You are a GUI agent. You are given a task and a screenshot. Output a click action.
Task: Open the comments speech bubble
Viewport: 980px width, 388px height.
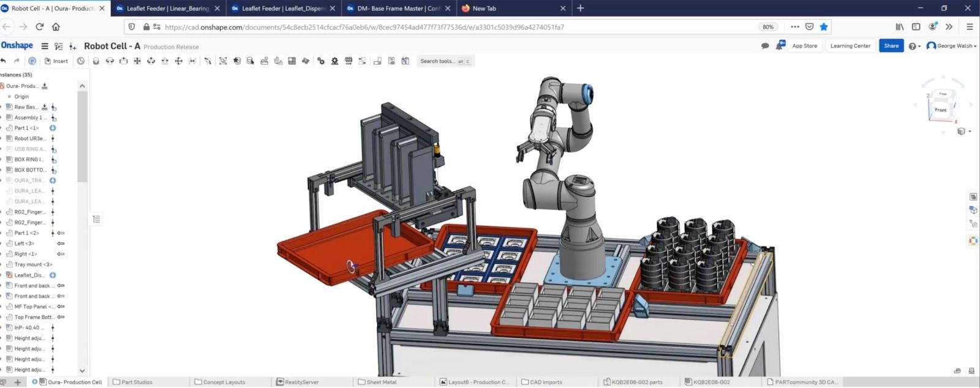point(764,46)
